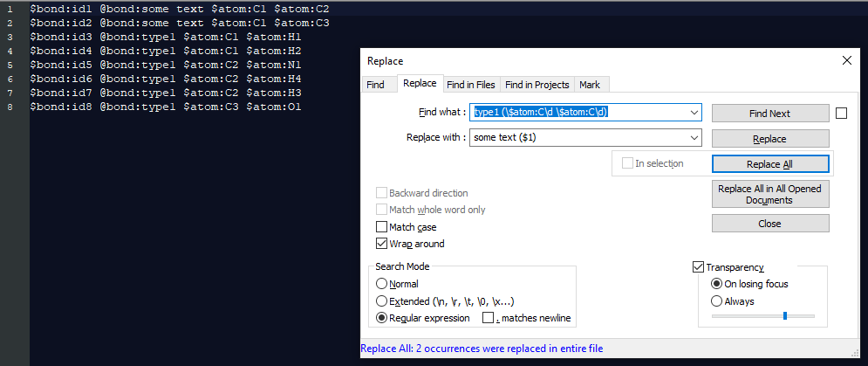Close the Replace dialog with X

[846, 61]
